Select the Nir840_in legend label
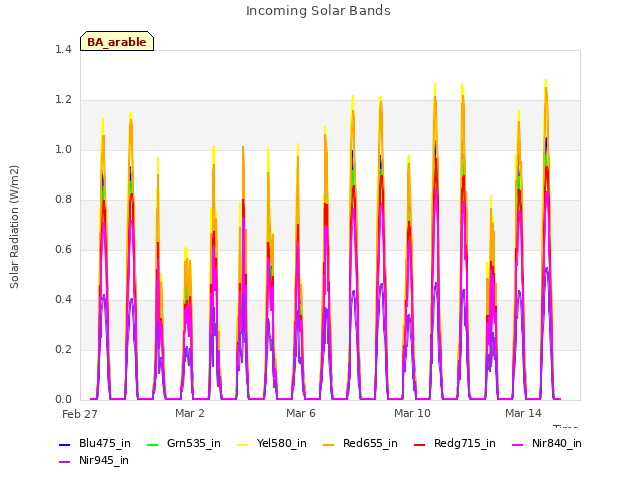The image size is (640, 480). point(557,444)
